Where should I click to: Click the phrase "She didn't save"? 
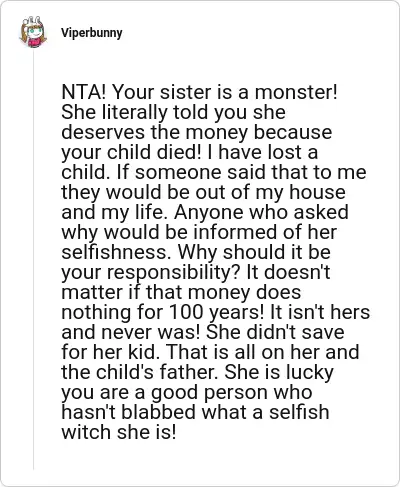point(275,332)
